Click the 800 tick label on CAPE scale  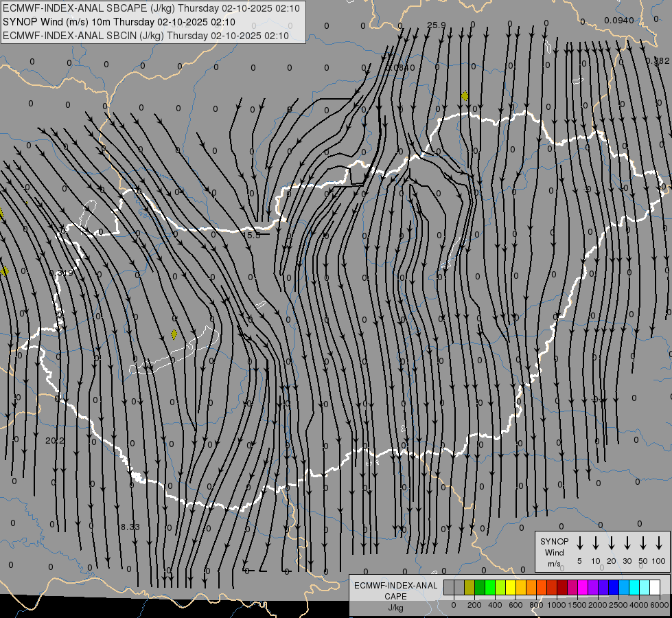536,605
